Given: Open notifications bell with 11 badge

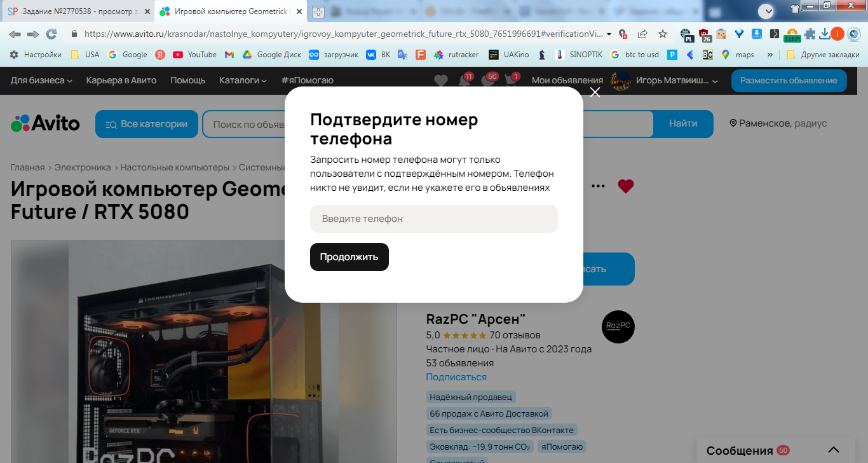Looking at the screenshot, I should (465, 80).
